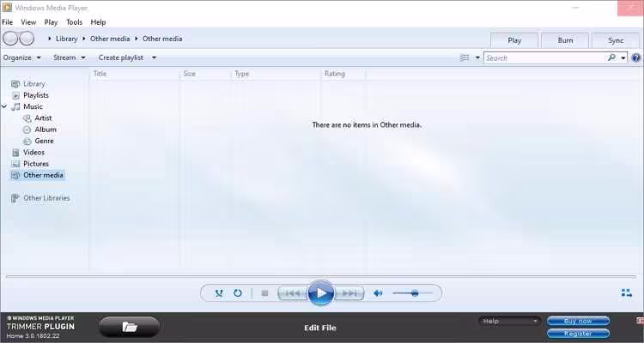Open the Play menu
This screenshot has width=644, height=343.
click(x=51, y=22)
